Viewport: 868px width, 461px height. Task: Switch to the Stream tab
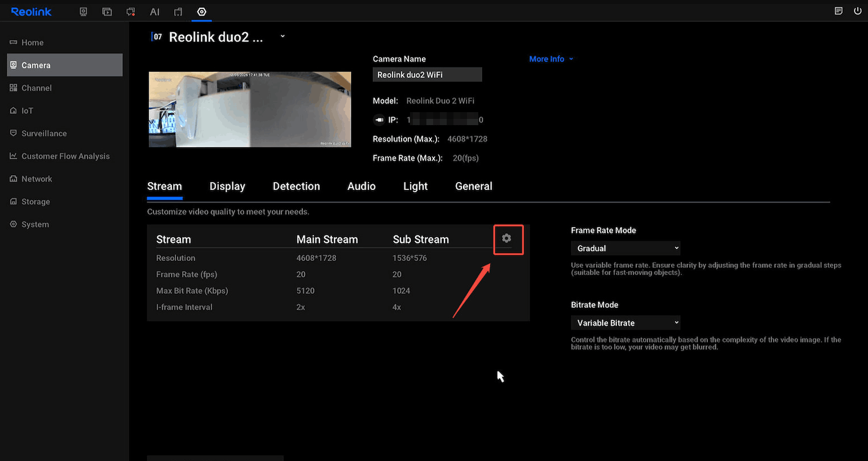(x=165, y=187)
